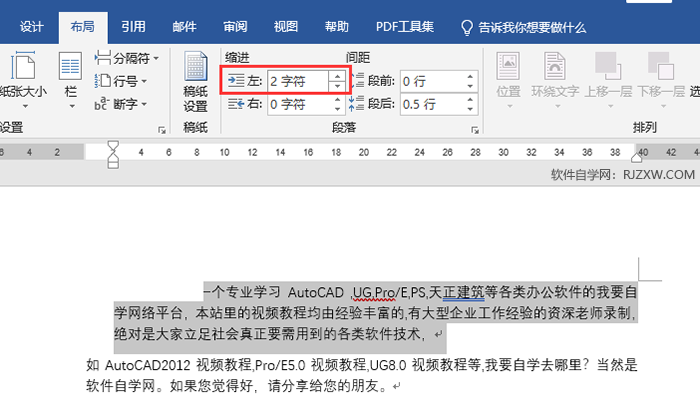Click the first line indent ruler marker

point(113,146)
